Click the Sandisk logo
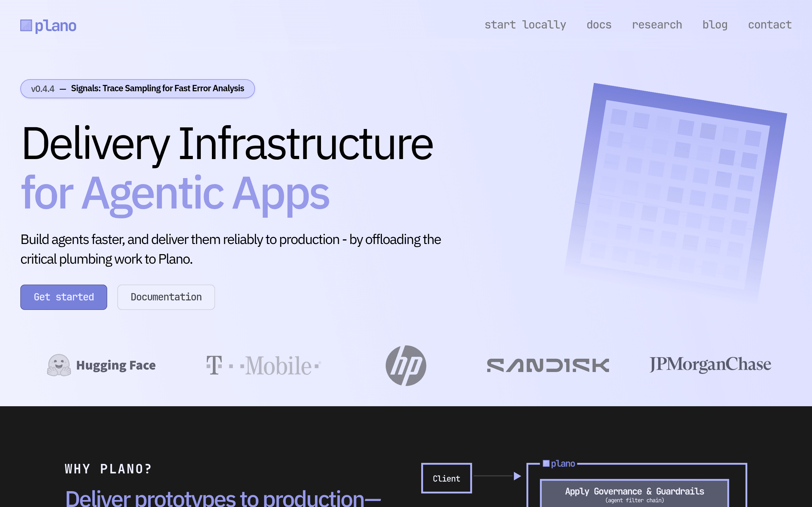The image size is (812, 507). 548,365
